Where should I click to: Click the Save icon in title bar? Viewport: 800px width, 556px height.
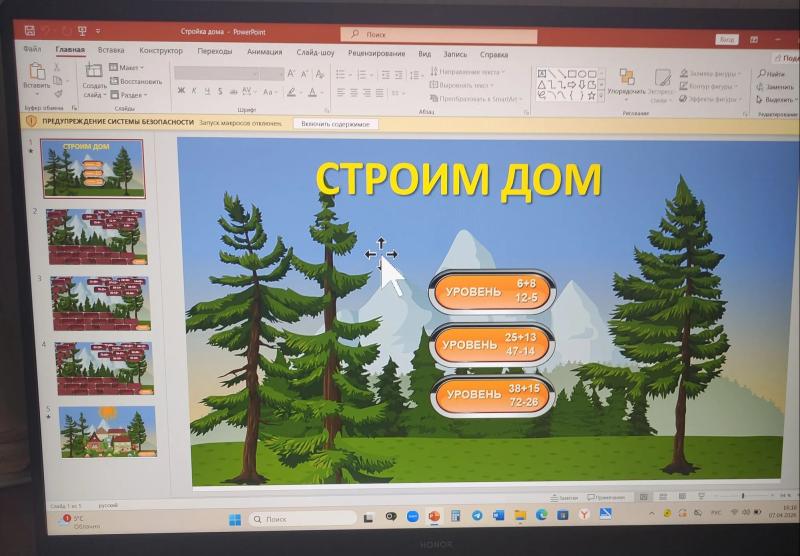pos(30,31)
